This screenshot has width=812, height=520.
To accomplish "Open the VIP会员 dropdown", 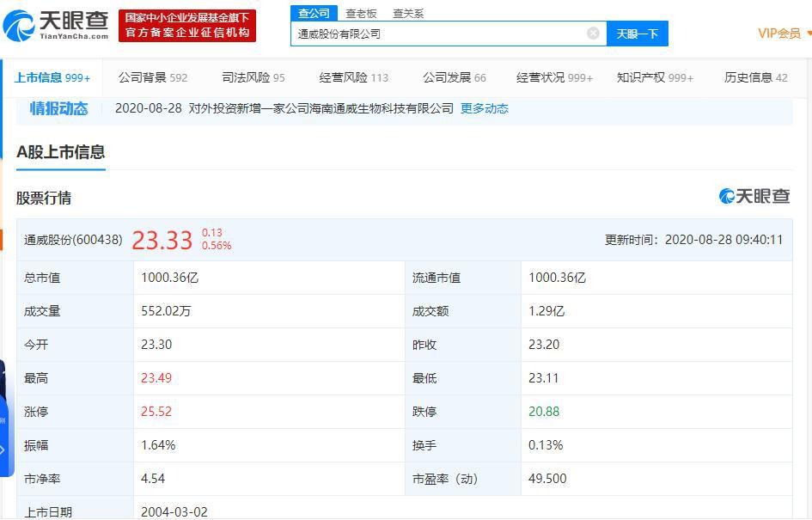I will pyautogui.click(x=783, y=34).
